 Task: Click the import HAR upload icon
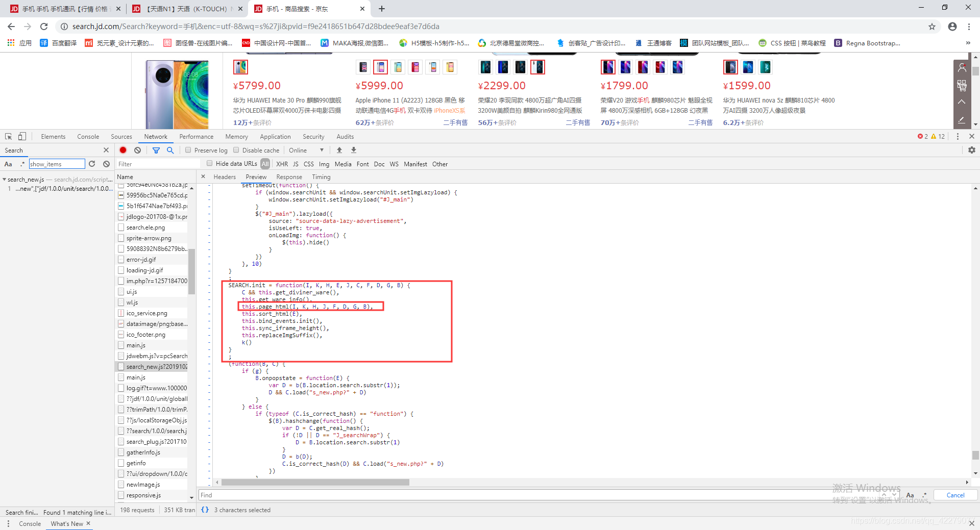[339, 150]
